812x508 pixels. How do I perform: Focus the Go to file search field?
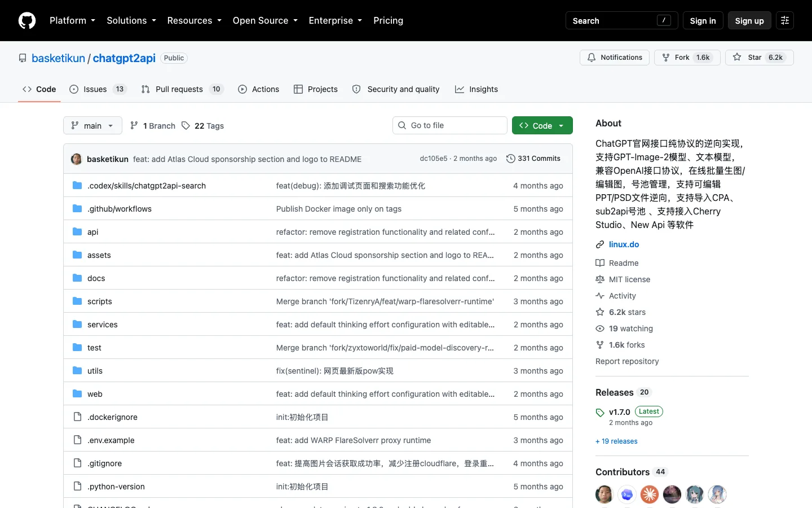450,125
